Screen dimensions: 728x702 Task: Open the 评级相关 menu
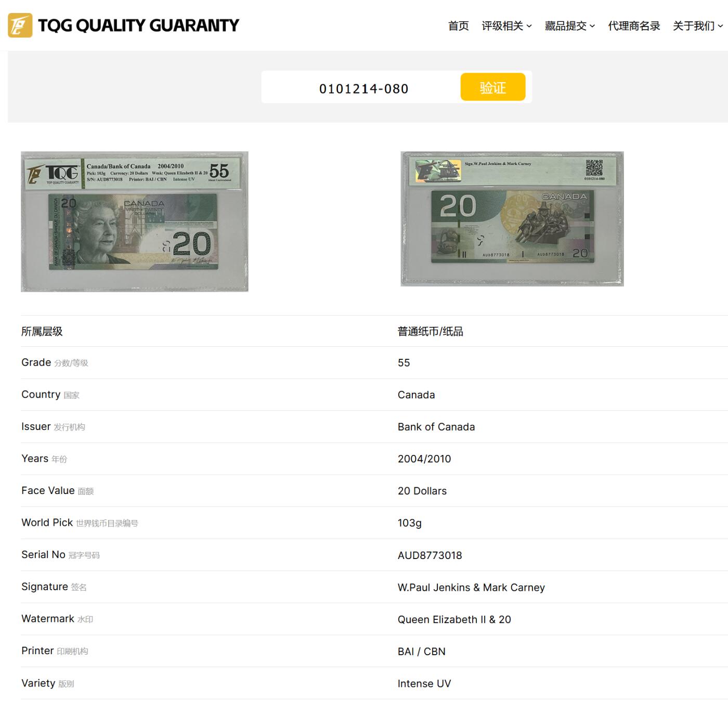tap(502, 26)
